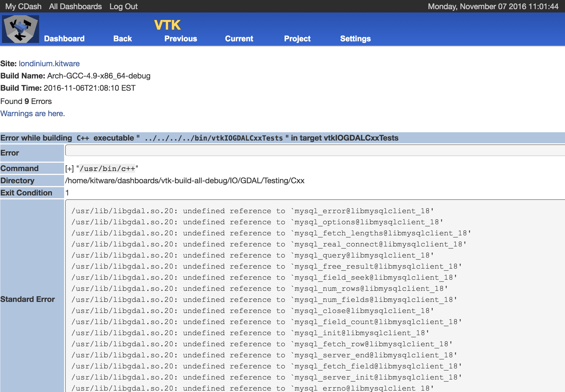The height and width of the screenshot is (392, 565).
Task: Open the Dashboard menu
Action: 64,39
